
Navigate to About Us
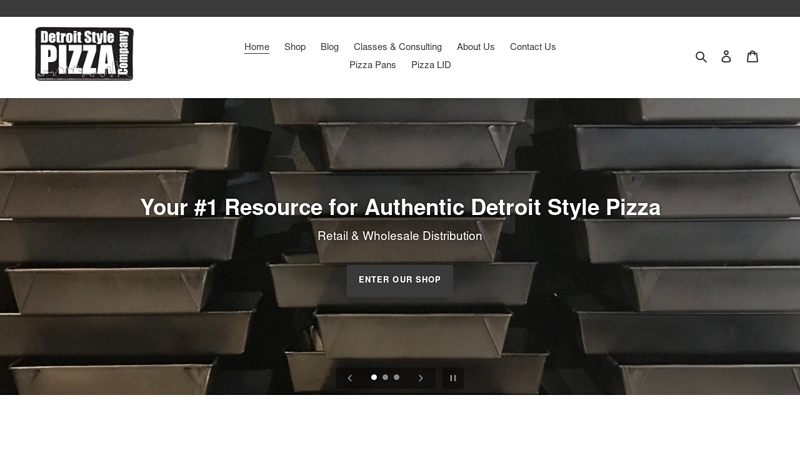(x=476, y=47)
